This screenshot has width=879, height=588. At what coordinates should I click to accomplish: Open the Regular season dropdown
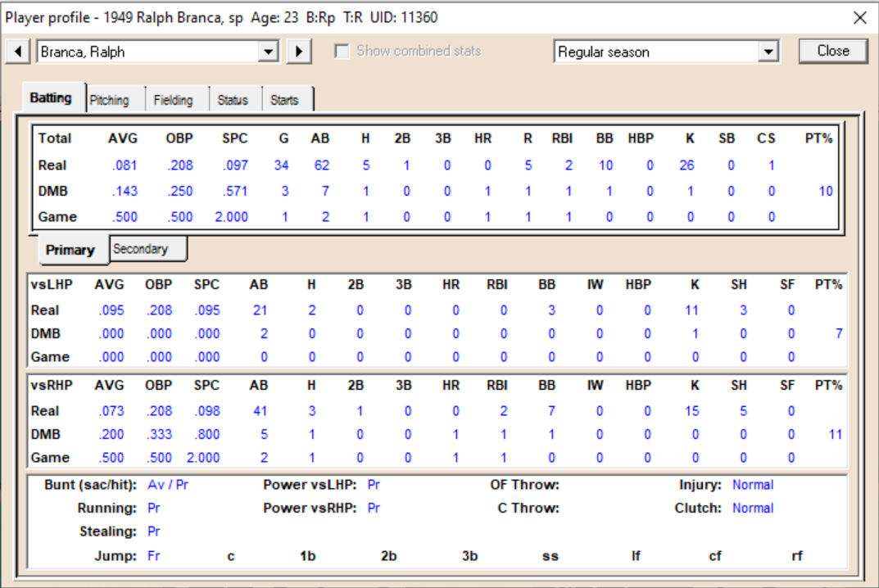[768, 52]
